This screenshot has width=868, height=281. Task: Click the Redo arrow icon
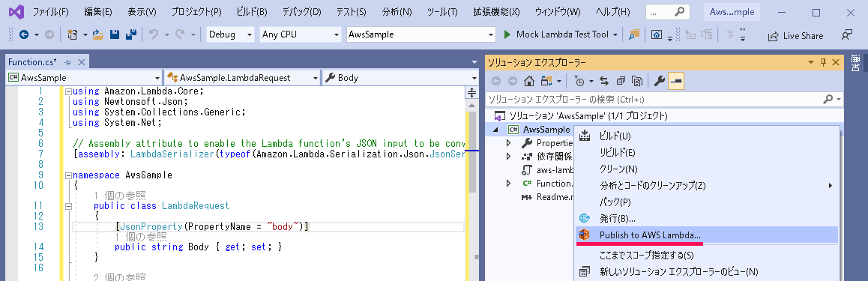(180, 34)
